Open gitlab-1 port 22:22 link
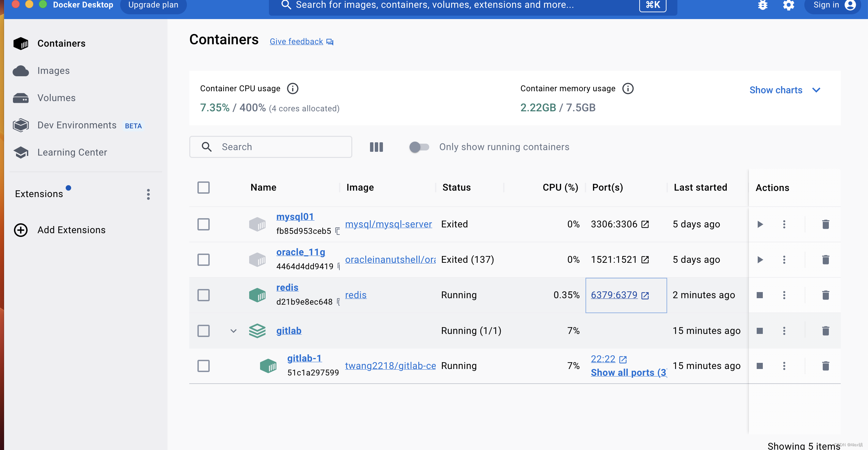868x450 pixels. coord(603,359)
